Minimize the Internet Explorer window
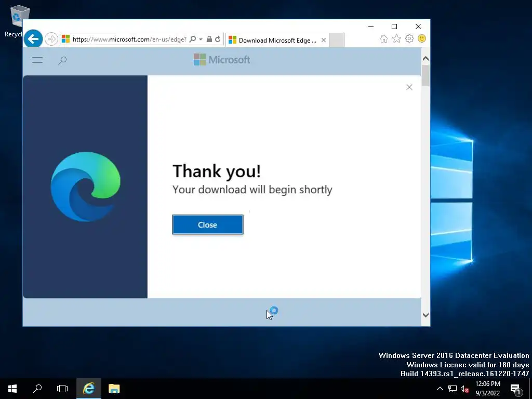 371,26
